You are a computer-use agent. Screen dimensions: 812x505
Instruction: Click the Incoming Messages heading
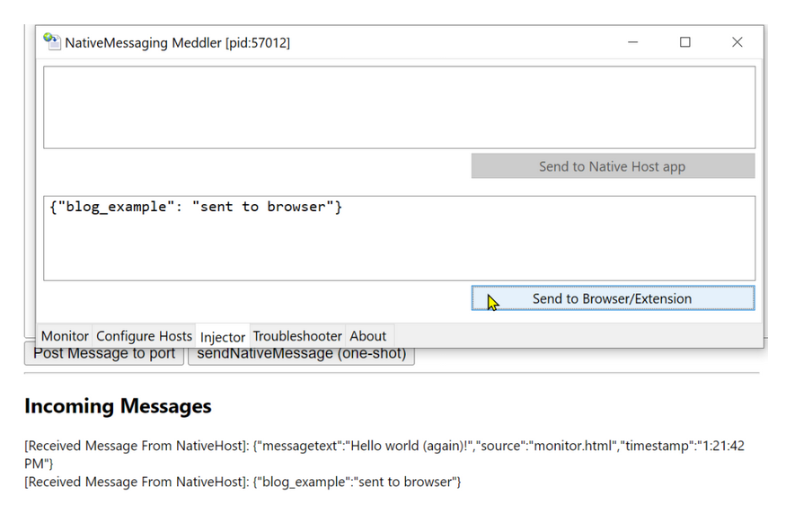click(118, 406)
